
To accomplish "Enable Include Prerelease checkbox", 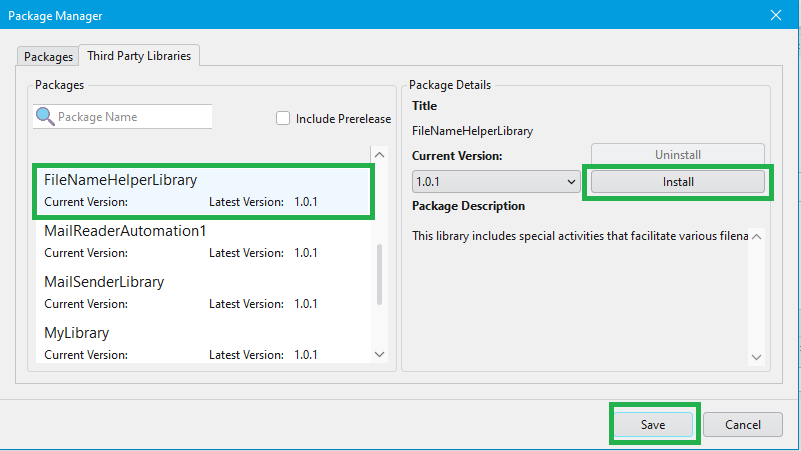I will pos(283,118).
